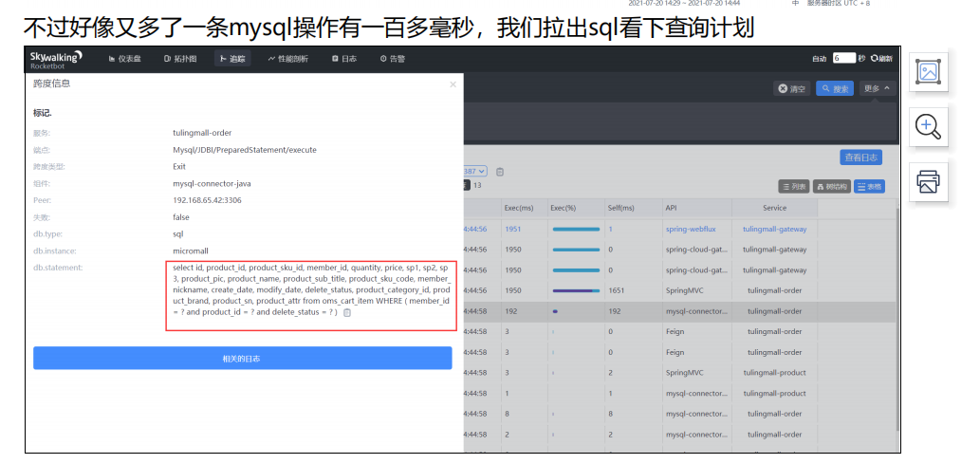Click the Service column header
Image resolution: width=980 pixels, height=464 pixels.
774,208
